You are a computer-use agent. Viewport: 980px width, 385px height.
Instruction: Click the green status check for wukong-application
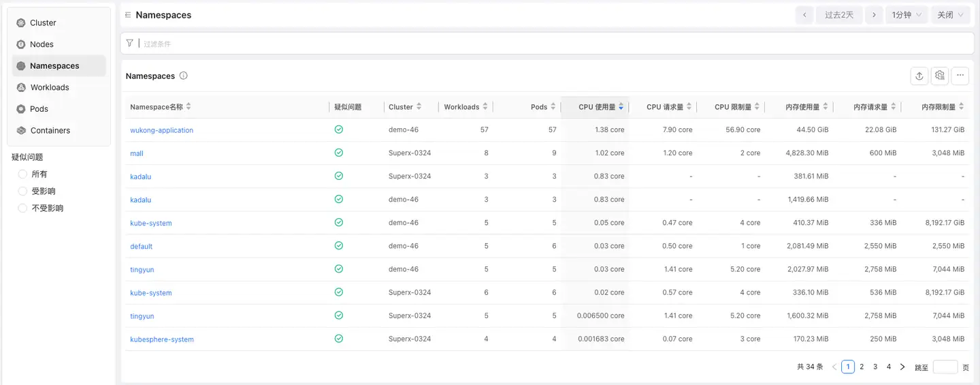[x=339, y=129]
